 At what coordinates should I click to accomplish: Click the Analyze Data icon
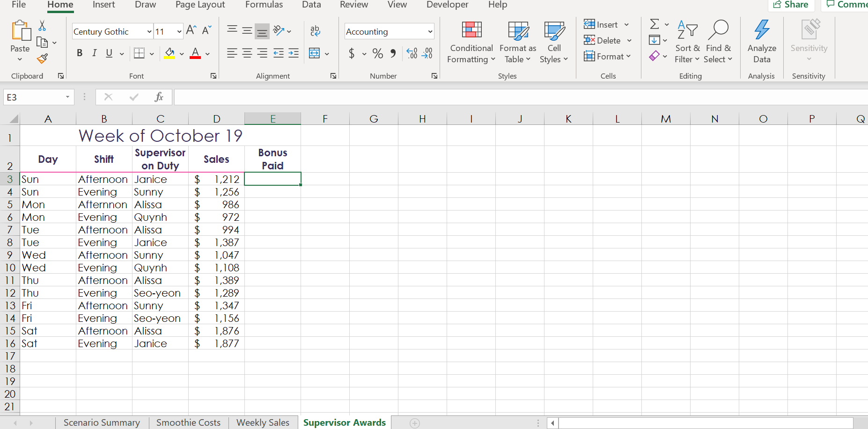(x=762, y=41)
